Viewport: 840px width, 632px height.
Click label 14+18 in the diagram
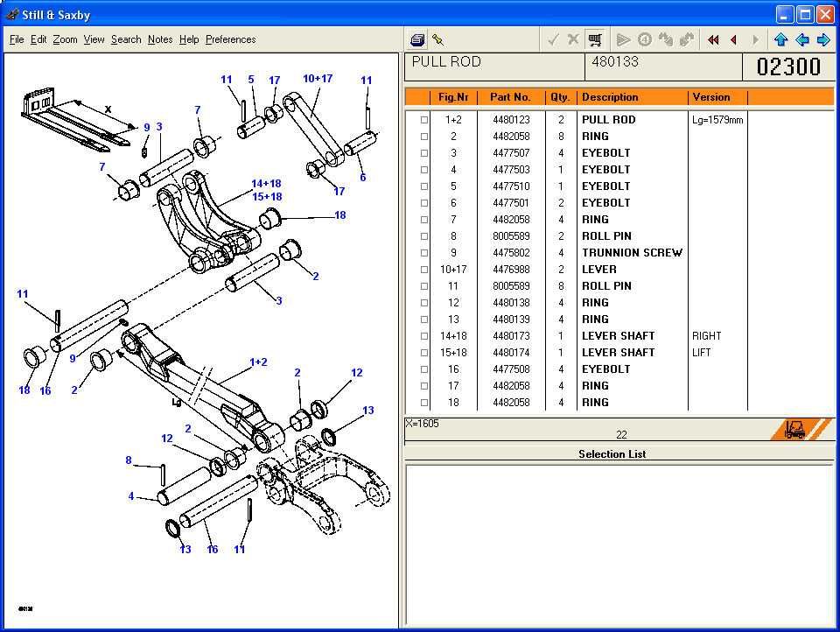[x=266, y=183]
